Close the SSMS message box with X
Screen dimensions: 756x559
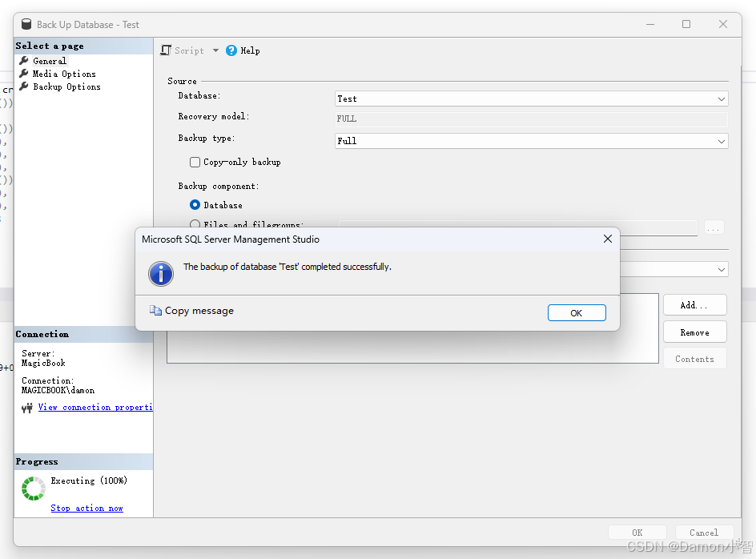[608, 239]
